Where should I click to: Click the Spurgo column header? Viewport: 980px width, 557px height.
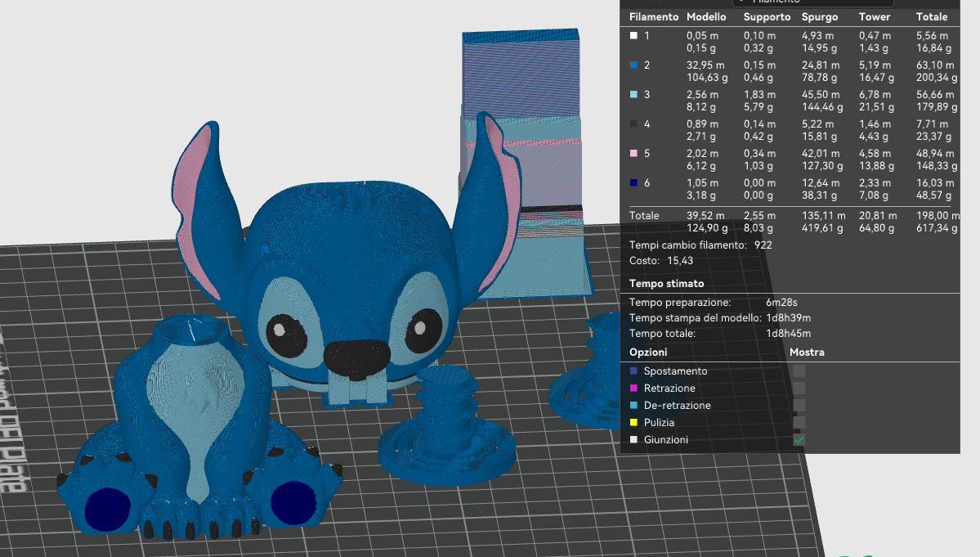(820, 16)
